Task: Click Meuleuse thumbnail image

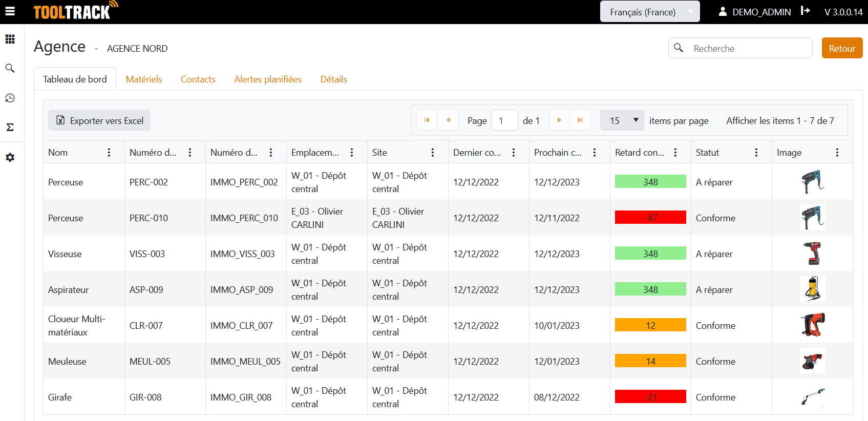Action: point(813,361)
